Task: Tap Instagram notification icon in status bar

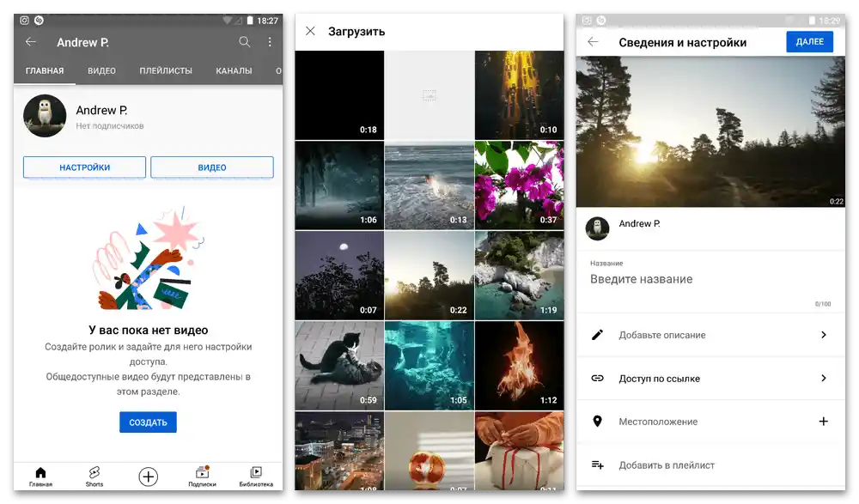Action: [x=24, y=21]
